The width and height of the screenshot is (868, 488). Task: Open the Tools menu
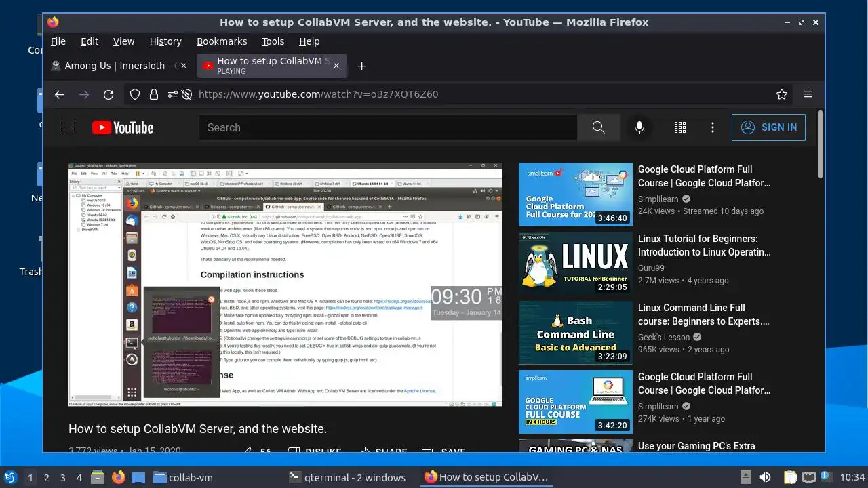click(273, 41)
